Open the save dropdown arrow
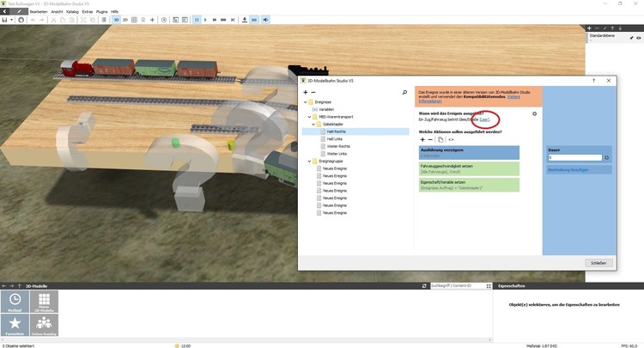 (11, 20)
